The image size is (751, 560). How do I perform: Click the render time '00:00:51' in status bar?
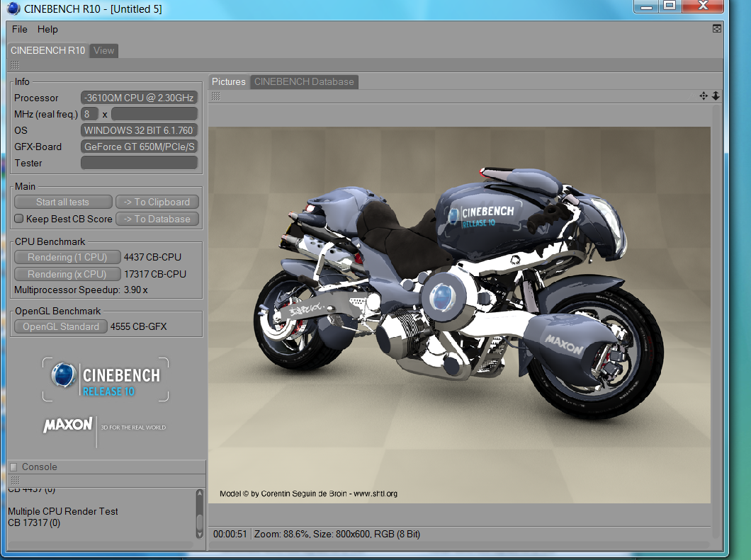[230, 534]
